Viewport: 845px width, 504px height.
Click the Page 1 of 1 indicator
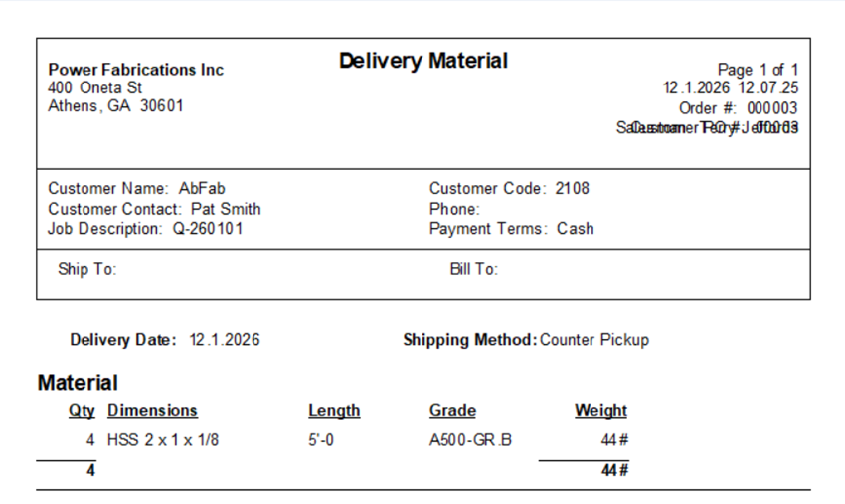758,70
